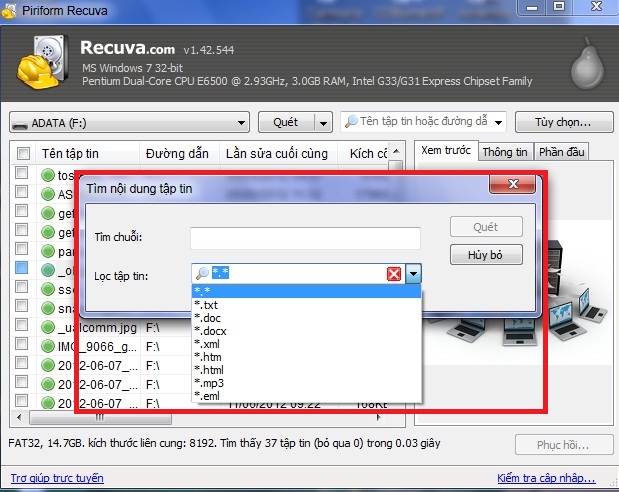Check the box for the 'tos' file row
The image size is (619, 492).
click(22, 173)
